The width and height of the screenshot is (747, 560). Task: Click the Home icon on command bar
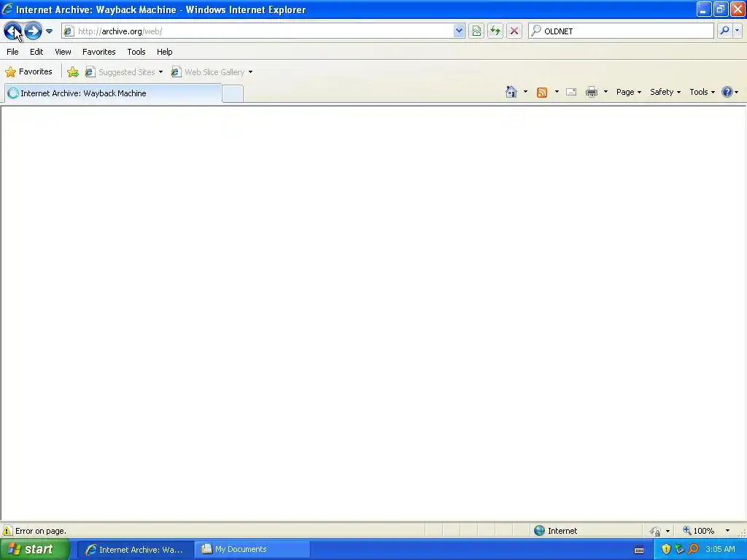tap(511, 92)
